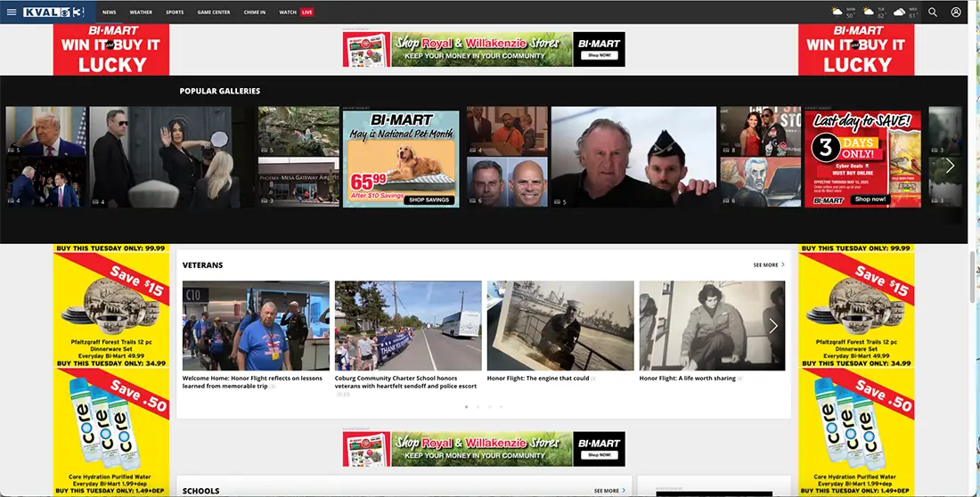
Task: Open the SPORTS menu
Action: (x=175, y=12)
